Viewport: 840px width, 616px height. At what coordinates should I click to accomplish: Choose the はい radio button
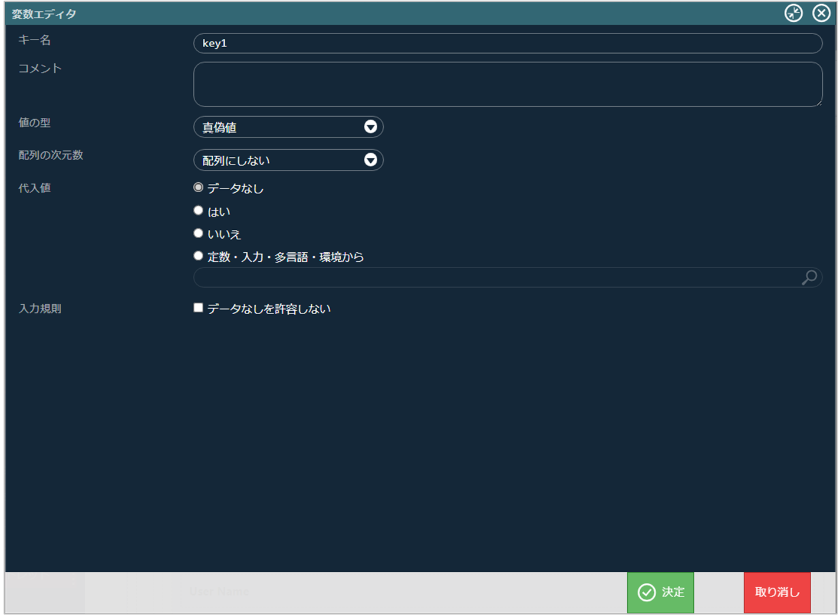(x=199, y=210)
